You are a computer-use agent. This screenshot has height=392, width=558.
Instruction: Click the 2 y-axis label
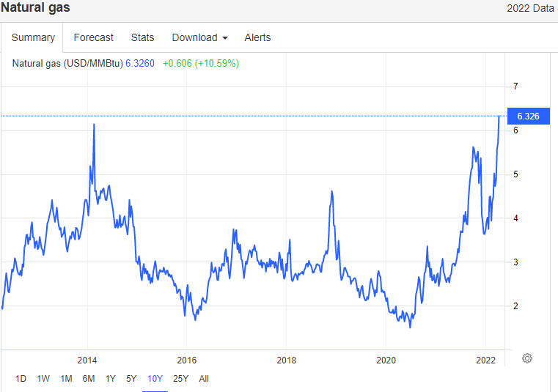pos(515,306)
